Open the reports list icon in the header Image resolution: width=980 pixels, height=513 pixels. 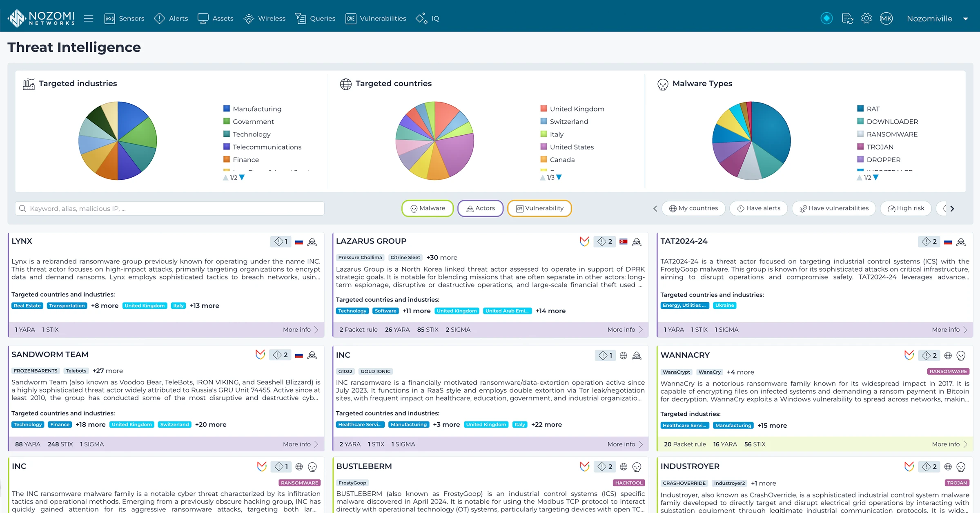[847, 18]
